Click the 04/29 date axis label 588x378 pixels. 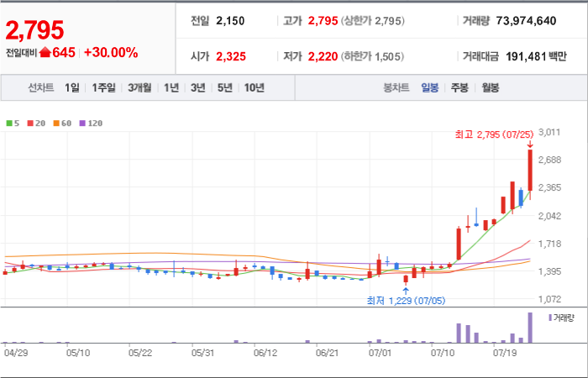click(x=16, y=353)
